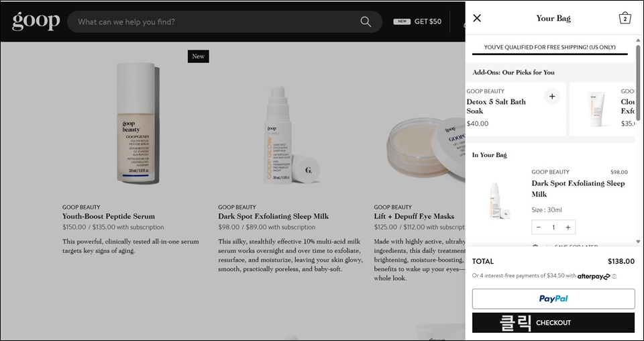
Task: Decrease quantity of Dark Spot Exfoliating Sleep Milk
Action: click(539, 227)
